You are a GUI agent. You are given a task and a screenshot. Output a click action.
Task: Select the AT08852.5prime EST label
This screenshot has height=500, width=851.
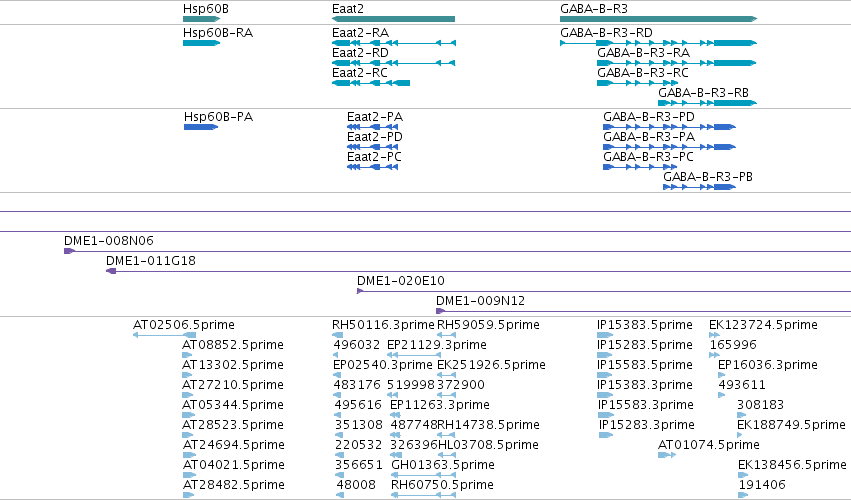(x=233, y=345)
